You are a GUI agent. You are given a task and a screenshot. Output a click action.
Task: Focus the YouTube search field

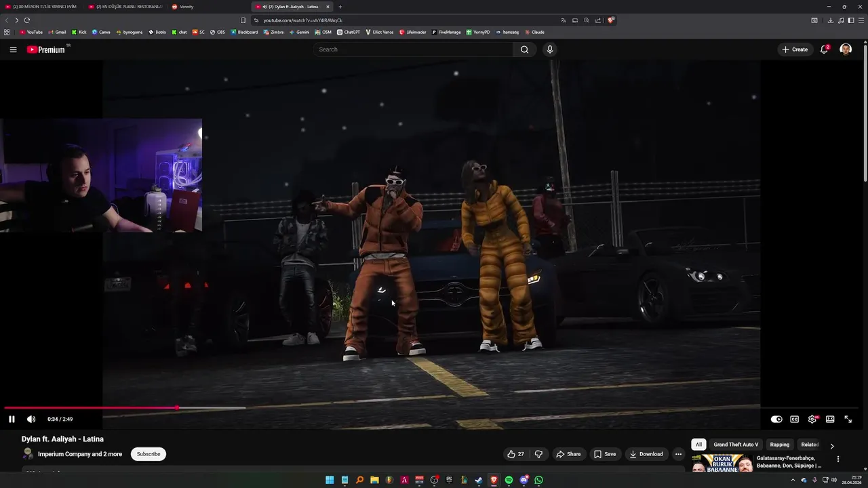(412, 49)
